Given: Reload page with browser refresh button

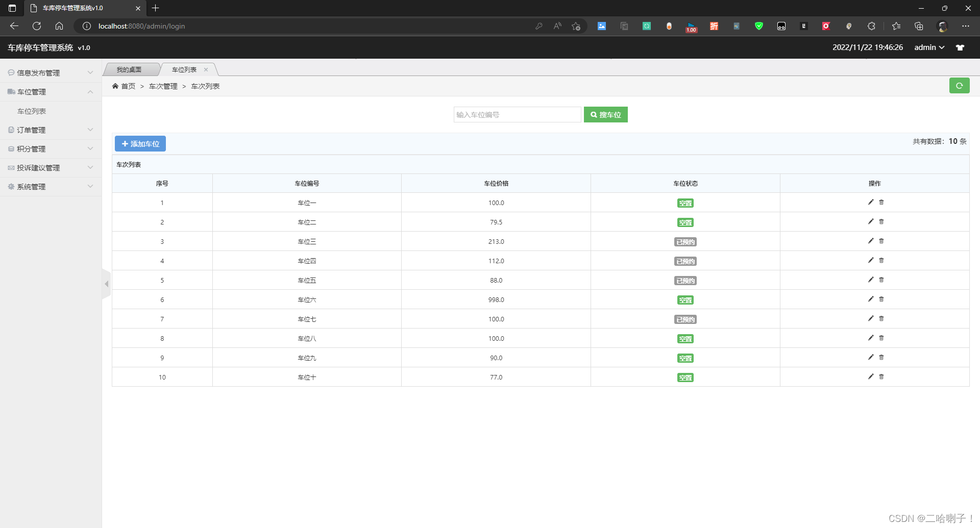Looking at the screenshot, I should 37,26.
